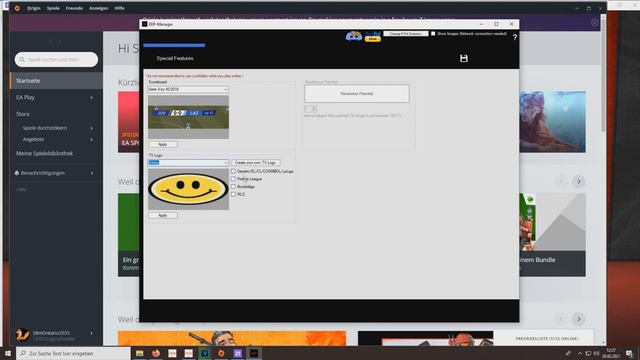
Task: Open the FIFA 21 taskbar icon
Action: point(238,353)
